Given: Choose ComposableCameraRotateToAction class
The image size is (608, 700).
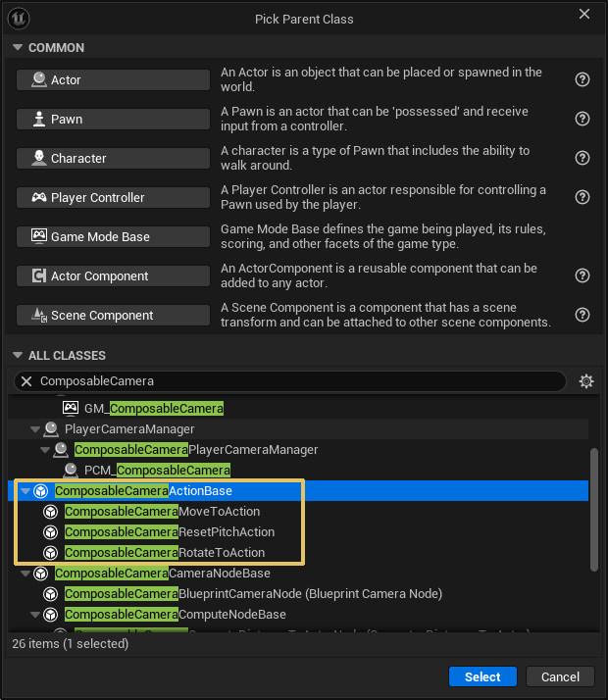Looking at the screenshot, I should click(x=164, y=553).
